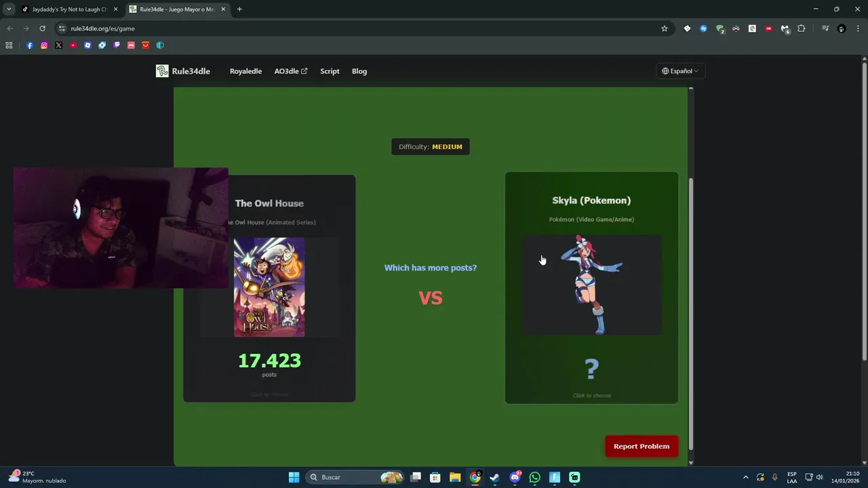Open a new browser tab
868x488 pixels.
point(239,9)
